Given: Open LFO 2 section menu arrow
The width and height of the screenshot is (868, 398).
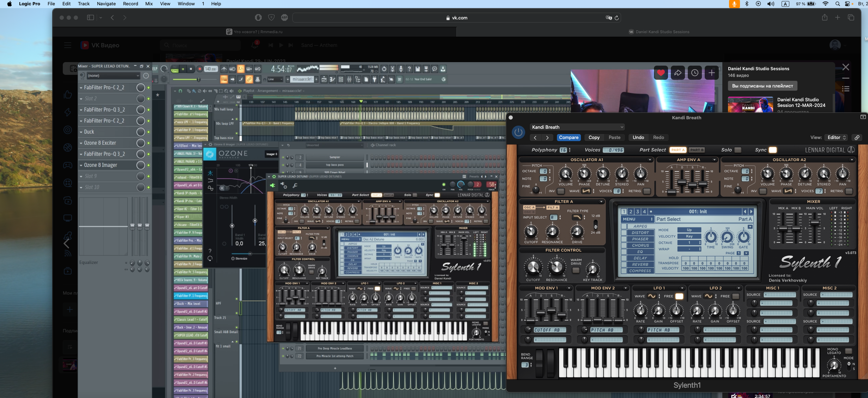Looking at the screenshot, I should (739, 288).
